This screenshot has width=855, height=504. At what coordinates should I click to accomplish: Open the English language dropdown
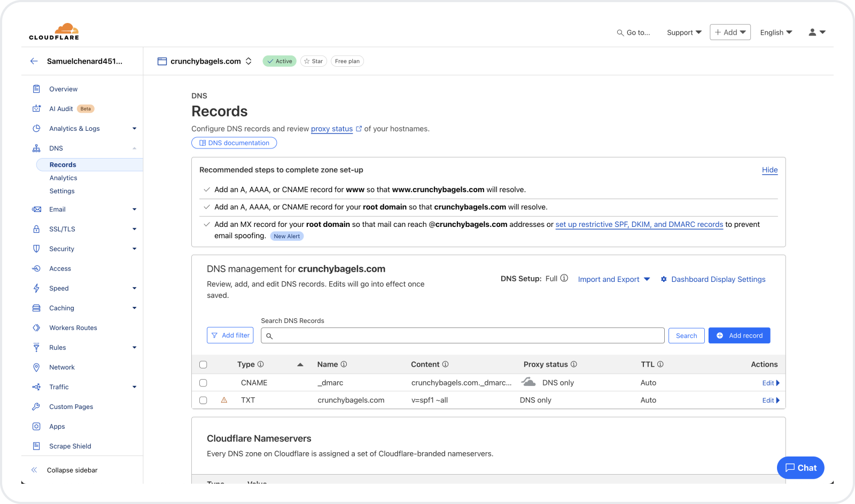[x=776, y=33]
